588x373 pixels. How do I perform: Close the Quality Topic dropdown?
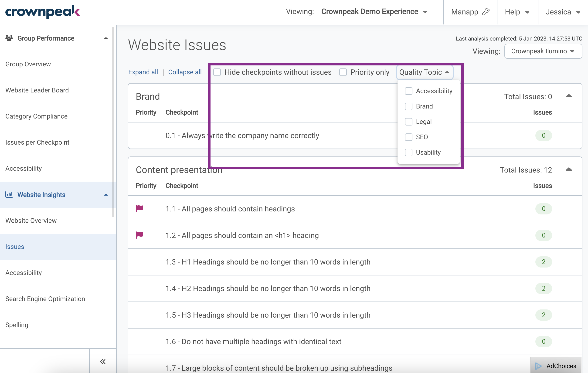(425, 72)
